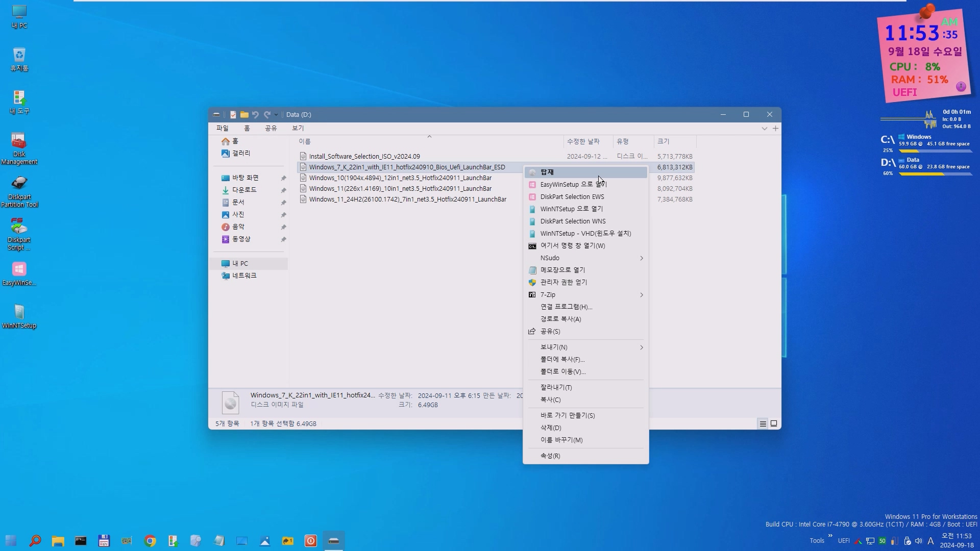
Task: Unpin the 다운로드 folder pin icon
Action: pos(283,190)
